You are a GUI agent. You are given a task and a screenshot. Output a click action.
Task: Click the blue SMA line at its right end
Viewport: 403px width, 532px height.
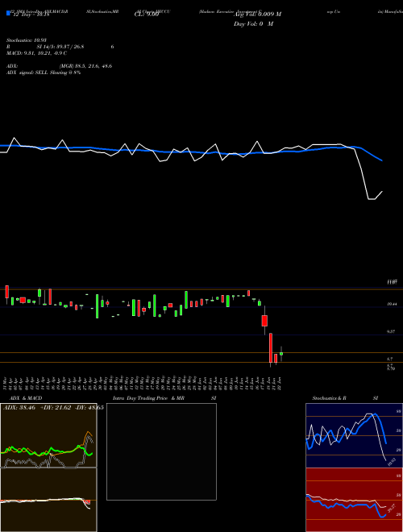point(382,160)
